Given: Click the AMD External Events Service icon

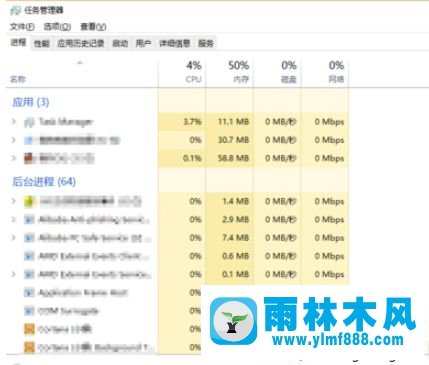Looking at the screenshot, I should pyautogui.click(x=29, y=274).
